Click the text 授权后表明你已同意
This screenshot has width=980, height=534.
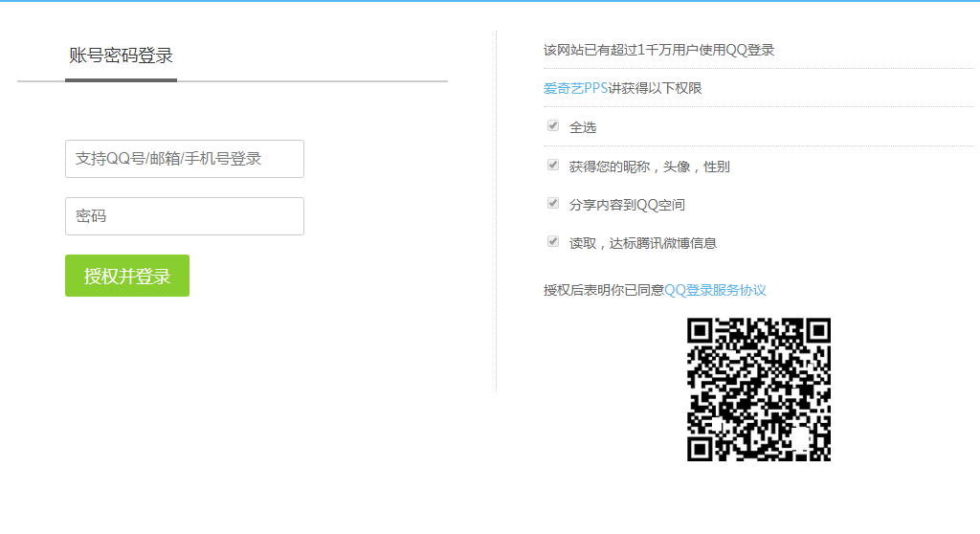pyautogui.click(x=603, y=290)
